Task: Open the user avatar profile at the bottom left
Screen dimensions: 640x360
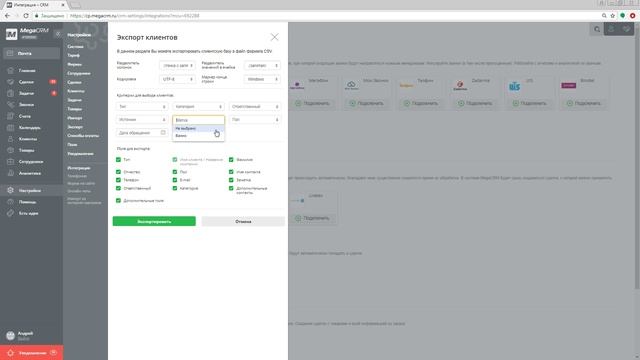Action: coord(11,336)
